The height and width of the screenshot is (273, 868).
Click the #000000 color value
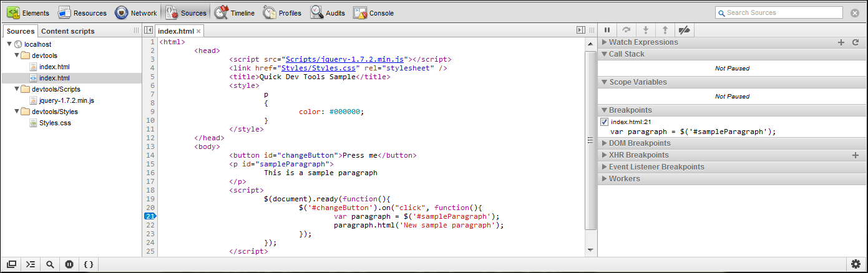(344, 112)
